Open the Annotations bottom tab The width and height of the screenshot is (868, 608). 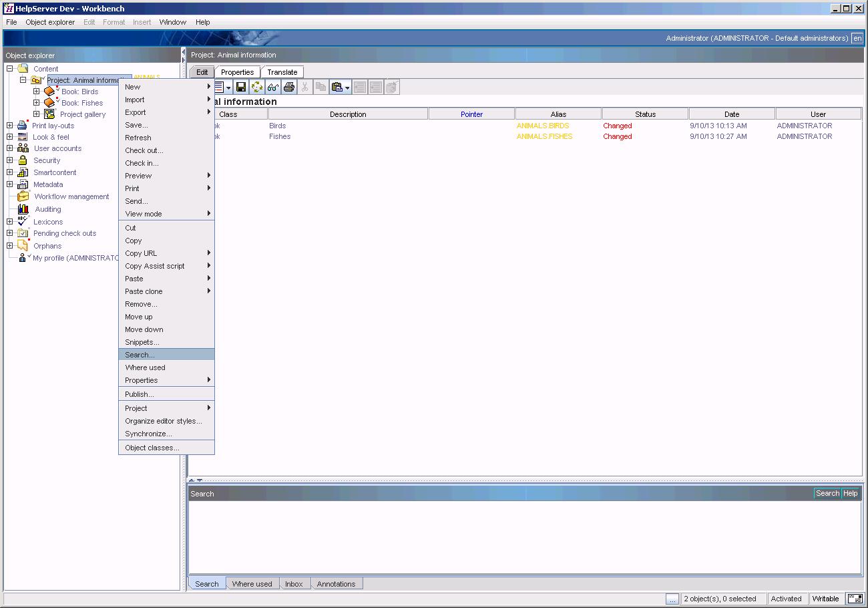click(336, 584)
